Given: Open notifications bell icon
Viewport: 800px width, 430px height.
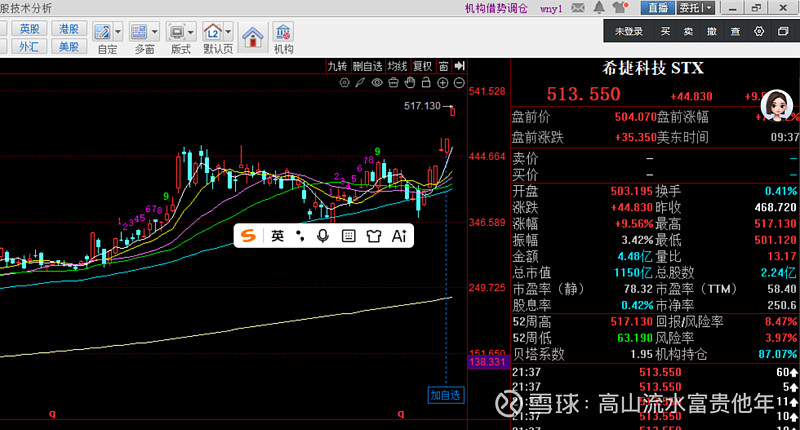Looking at the screenshot, I should 599,8.
